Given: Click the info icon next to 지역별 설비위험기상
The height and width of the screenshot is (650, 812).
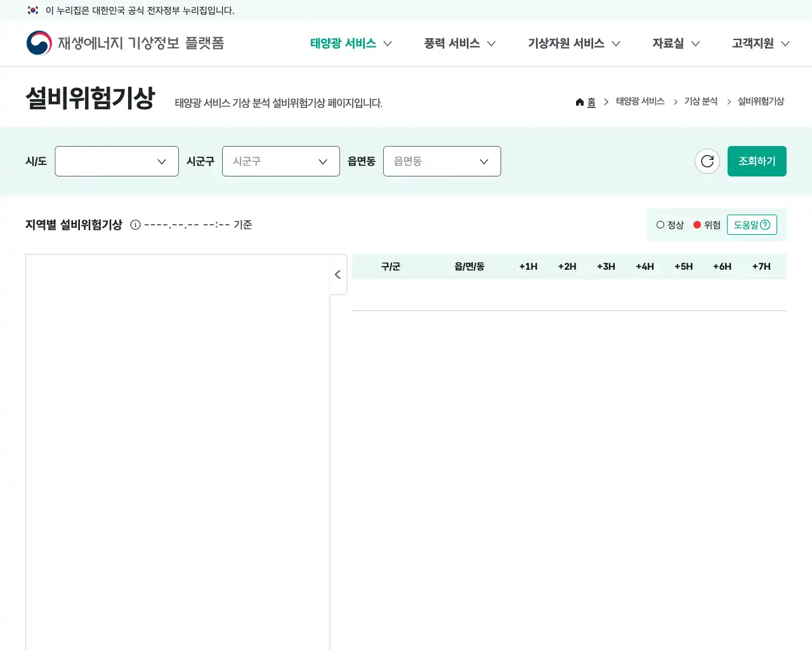Looking at the screenshot, I should [x=134, y=224].
